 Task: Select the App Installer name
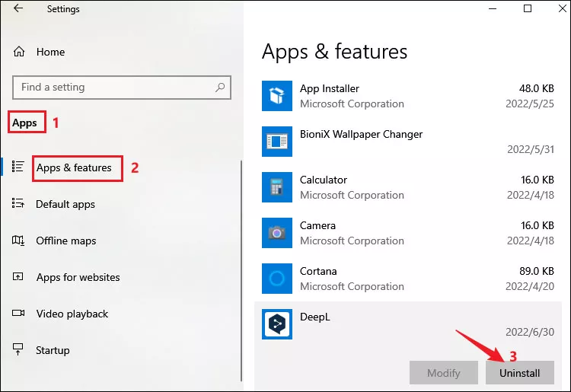[330, 88]
